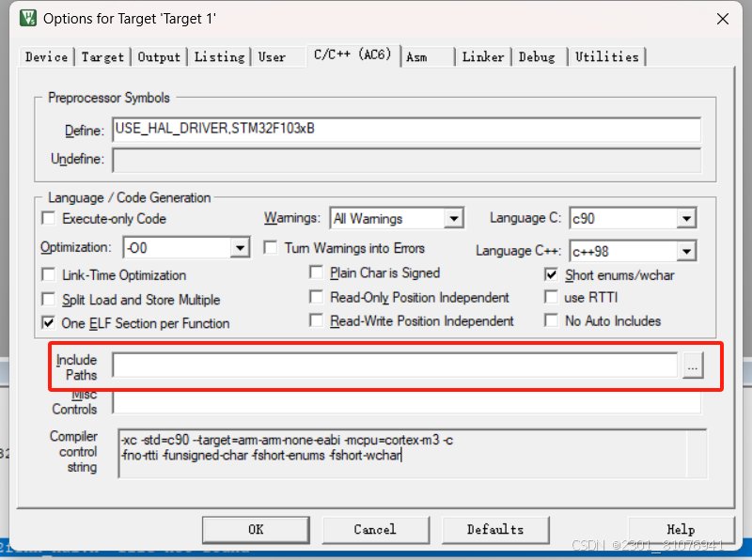This screenshot has width=752, height=560.
Task: Open the Language C dropdown
Action: tap(686, 219)
